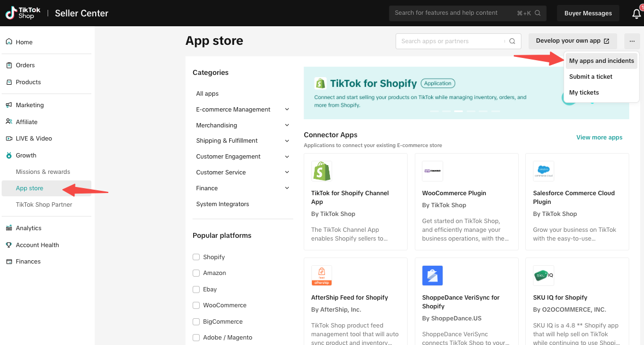This screenshot has width=644, height=345.
Task: Expand Customer Engagement chevron
Action: tap(287, 157)
